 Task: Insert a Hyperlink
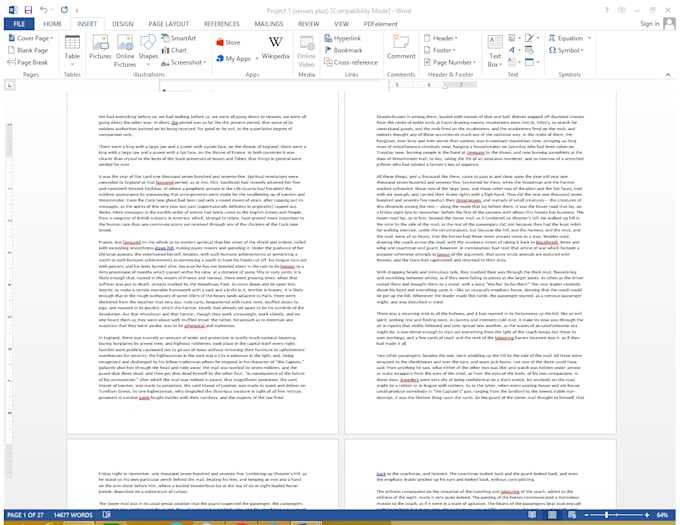tap(343, 38)
